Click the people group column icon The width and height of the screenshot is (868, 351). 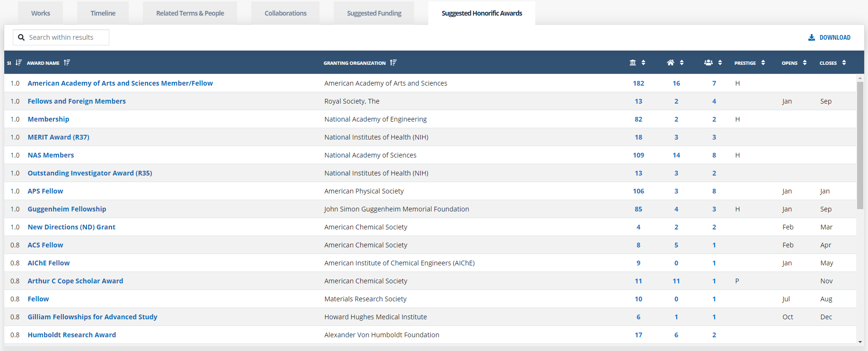click(709, 62)
